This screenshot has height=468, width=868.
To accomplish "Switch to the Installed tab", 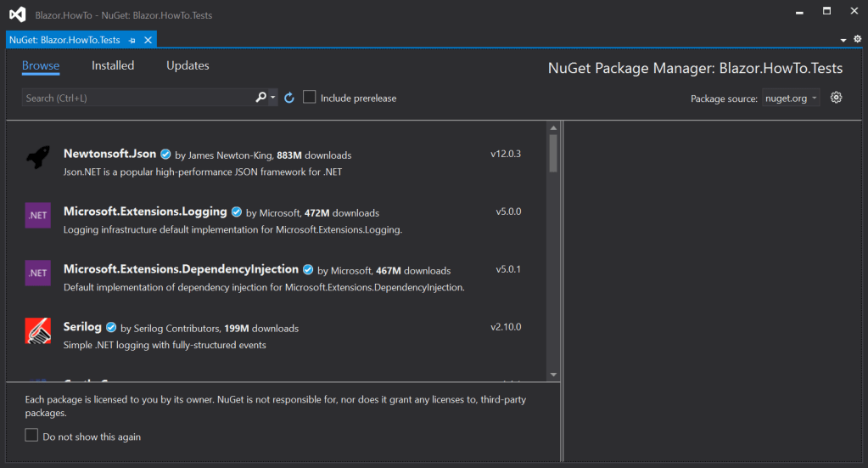I will point(113,65).
